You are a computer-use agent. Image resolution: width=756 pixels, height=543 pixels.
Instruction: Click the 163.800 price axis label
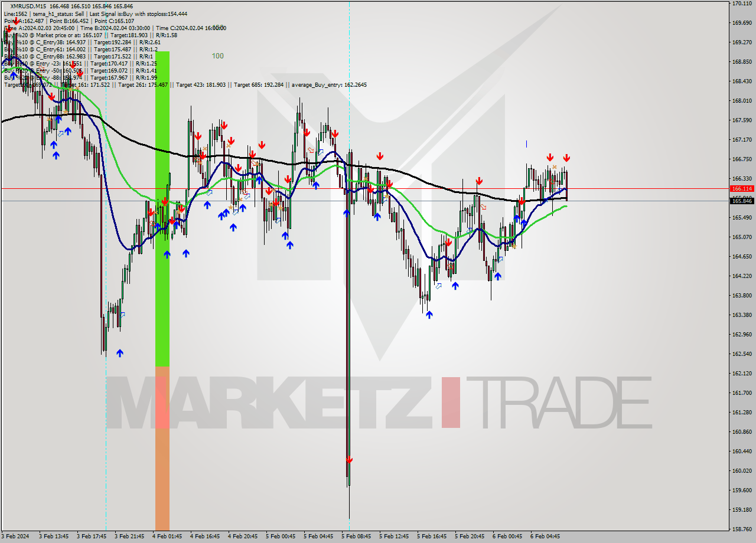pyautogui.click(x=741, y=296)
